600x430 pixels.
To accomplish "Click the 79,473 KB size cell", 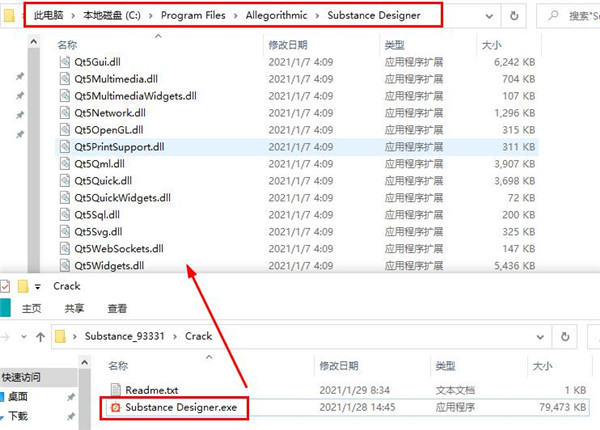I will [x=563, y=407].
